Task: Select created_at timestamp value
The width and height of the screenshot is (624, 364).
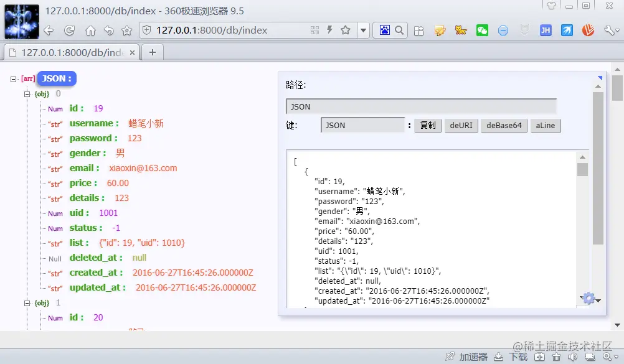Action: (x=193, y=273)
